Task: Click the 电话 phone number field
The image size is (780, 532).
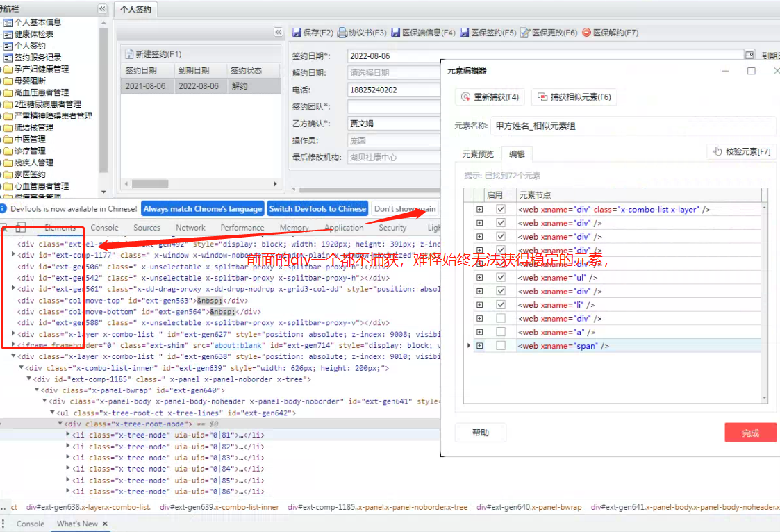Action: click(x=394, y=90)
